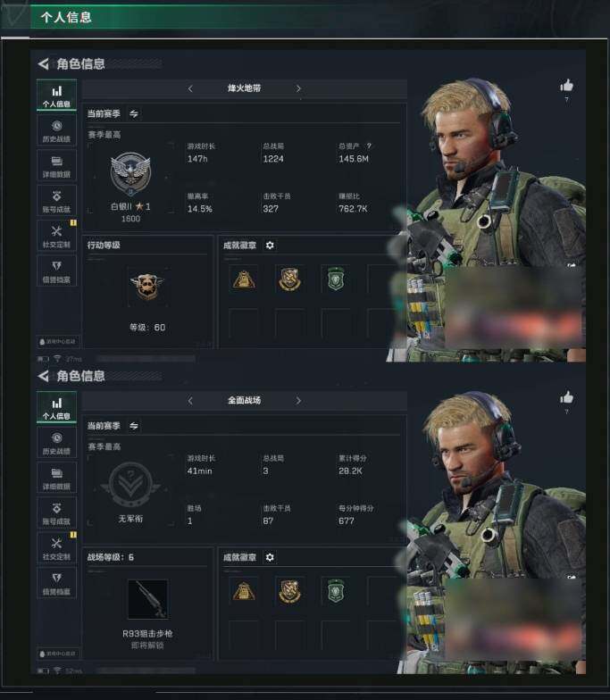610x700 pixels.
Task: Open 详细数据 in the upper sidebar
Action: coord(57,166)
